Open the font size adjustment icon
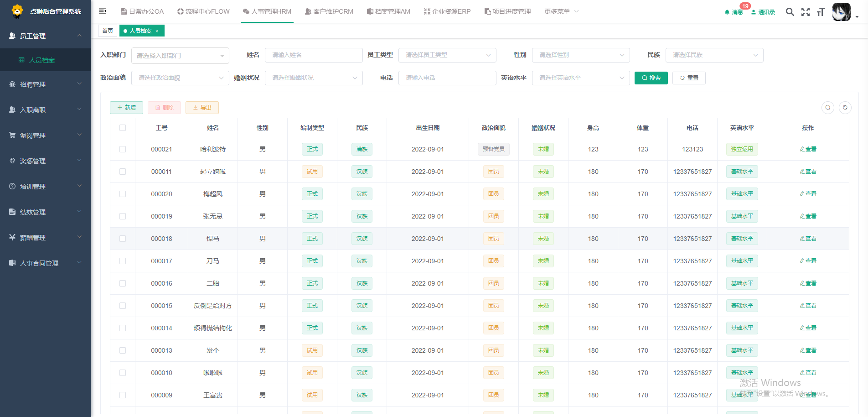Image resolution: width=868 pixels, height=417 pixels. point(821,12)
